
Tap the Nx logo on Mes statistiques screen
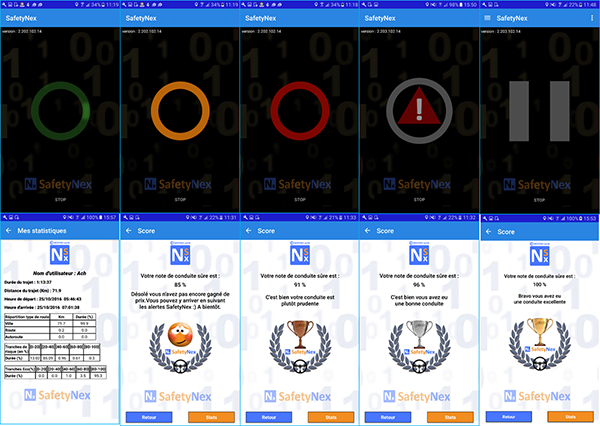click(x=60, y=255)
